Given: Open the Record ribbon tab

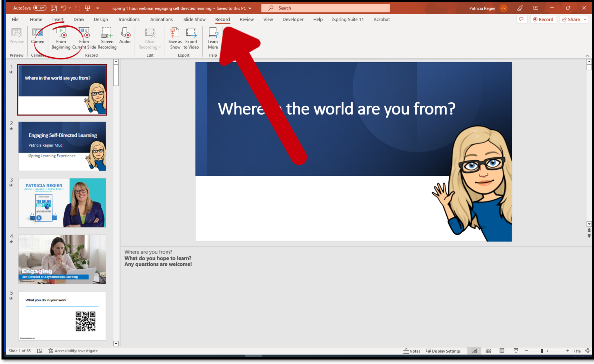Looking at the screenshot, I should coord(222,19).
